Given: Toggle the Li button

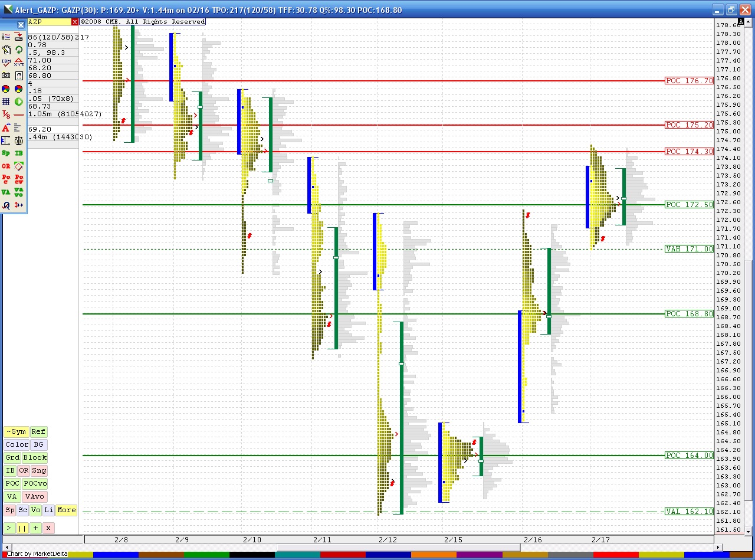Looking at the screenshot, I should pyautogui.click(x=49, y=510).
